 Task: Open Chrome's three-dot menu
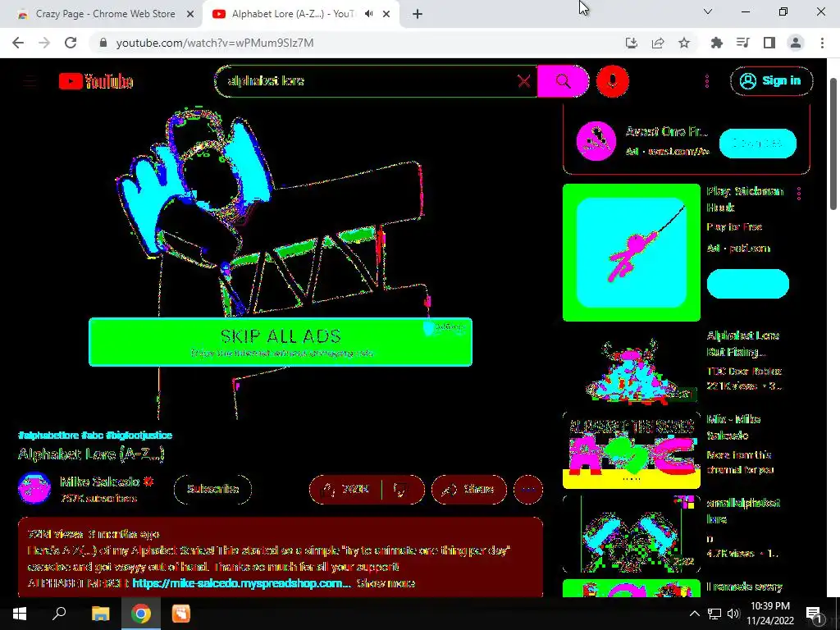click(822, 43)
